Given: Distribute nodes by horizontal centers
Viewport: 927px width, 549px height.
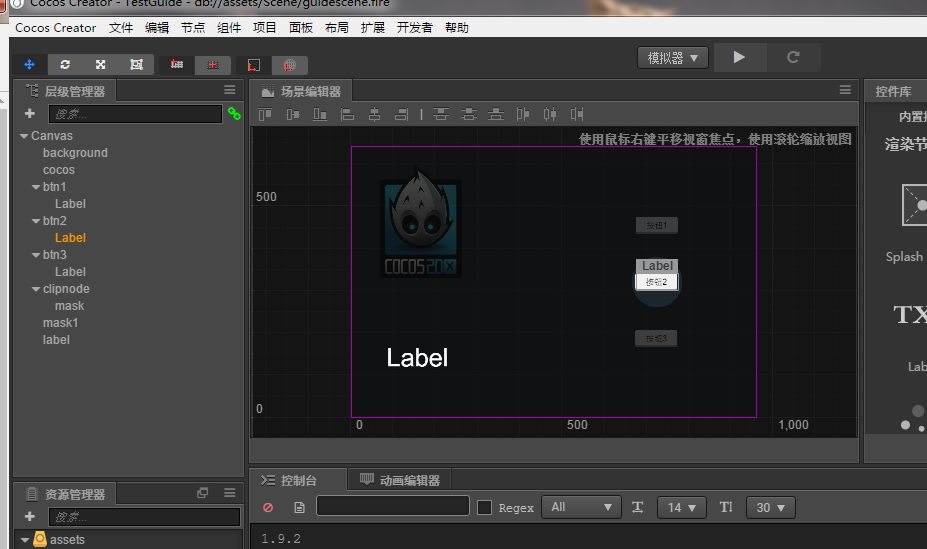Looking at the screenshot, I should (550, 114).
